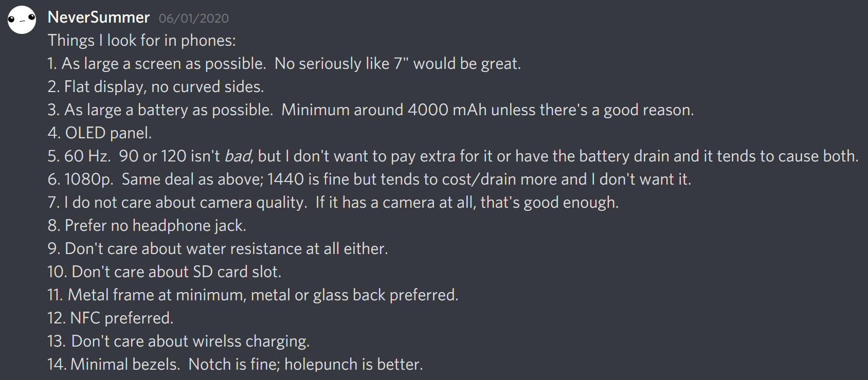
Task: Click the line starting with 1080p
Action: [x=369, y=179]
